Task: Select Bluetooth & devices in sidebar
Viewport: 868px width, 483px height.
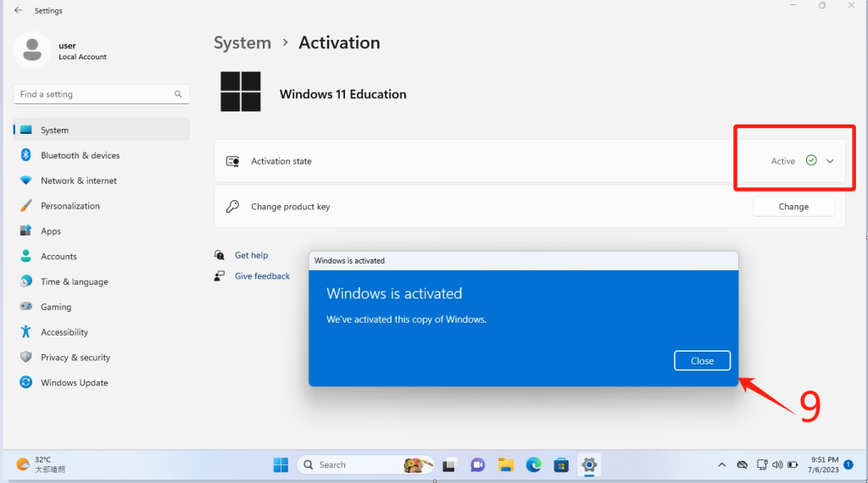Action: point(81,156)
